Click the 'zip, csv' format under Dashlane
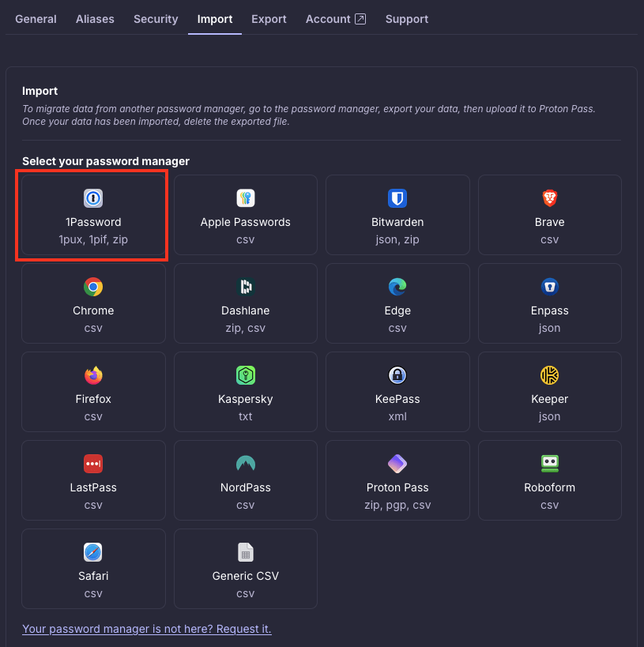The height and width of the screenshot is (647, 644). pos(246,328)
